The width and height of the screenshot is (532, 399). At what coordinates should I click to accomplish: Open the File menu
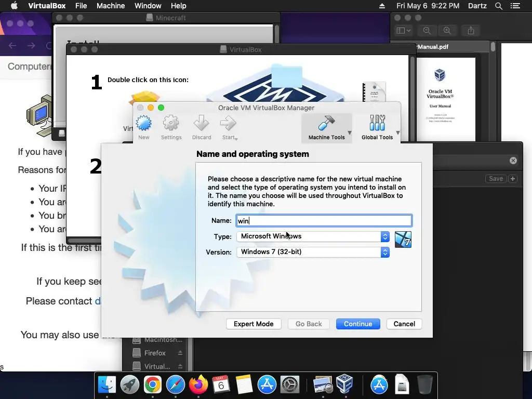pyautogui.click(x=81, y=6)
